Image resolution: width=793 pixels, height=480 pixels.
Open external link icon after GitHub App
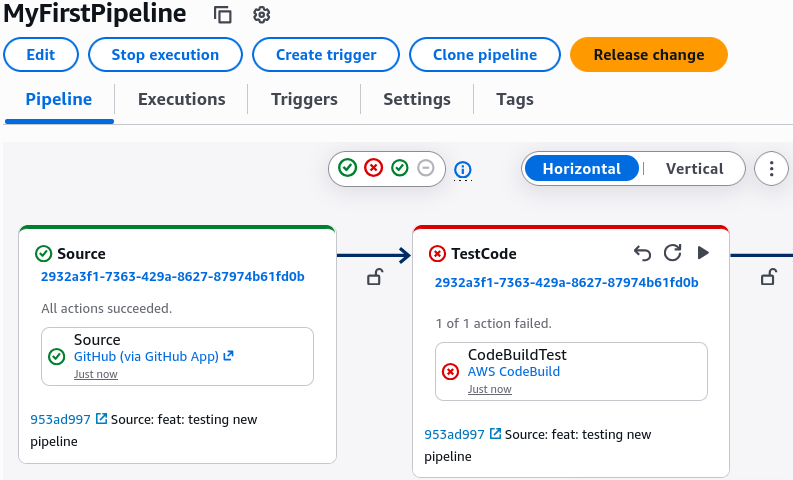point(229,356)
